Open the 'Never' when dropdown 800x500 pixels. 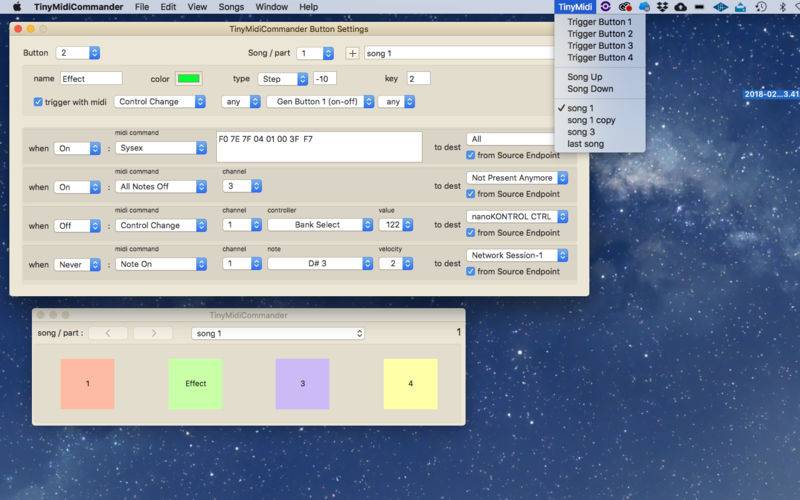coord(77,264)
